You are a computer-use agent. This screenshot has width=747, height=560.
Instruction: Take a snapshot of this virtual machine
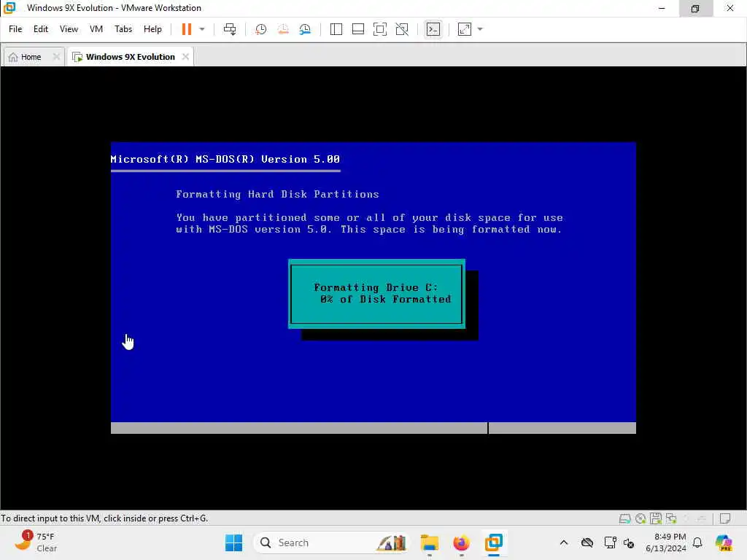coord(260,29)
